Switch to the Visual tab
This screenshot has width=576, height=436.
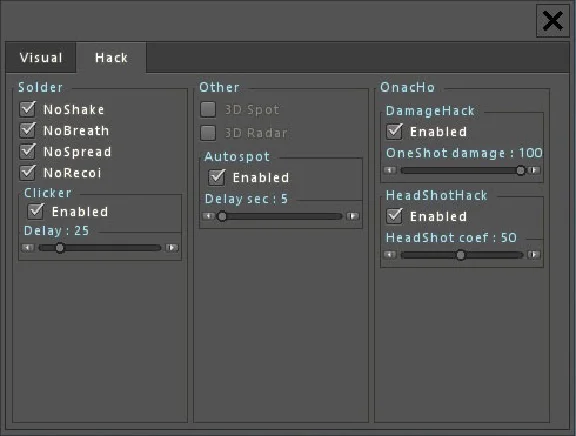coord(41,58)
